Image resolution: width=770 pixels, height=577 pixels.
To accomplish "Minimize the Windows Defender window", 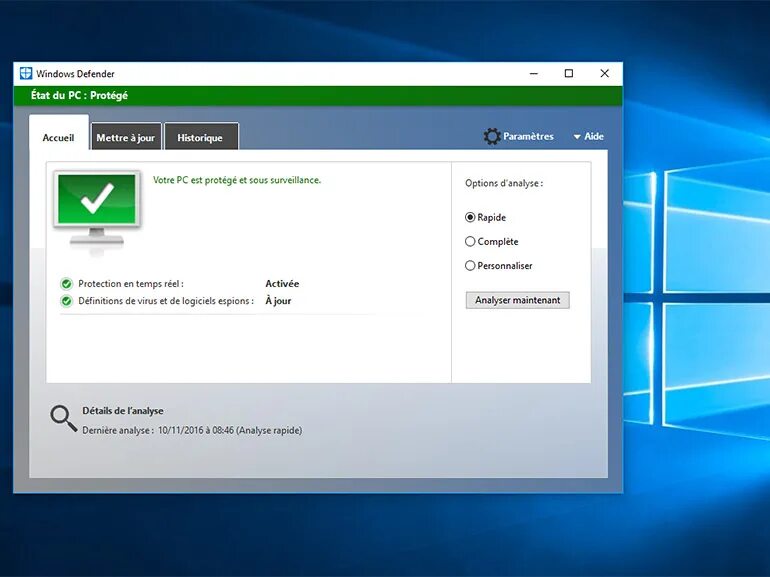I will point(534,74).
